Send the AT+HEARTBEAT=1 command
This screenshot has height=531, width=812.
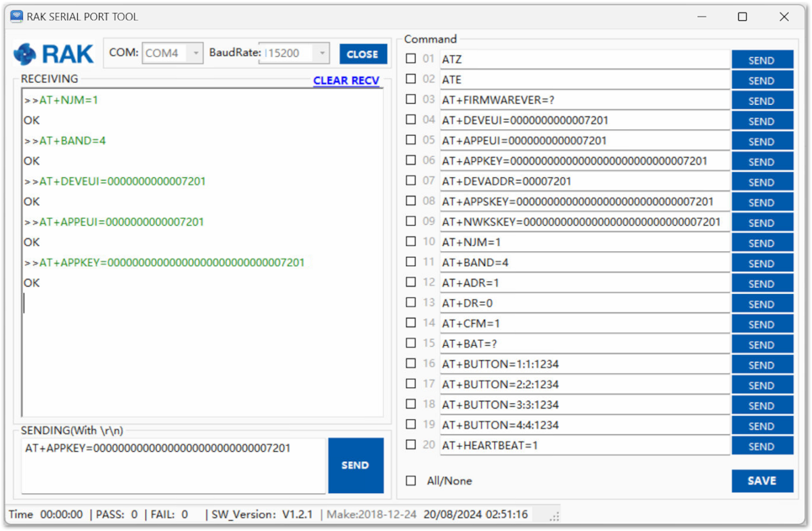pyautogui.click(x=762, y=446)
